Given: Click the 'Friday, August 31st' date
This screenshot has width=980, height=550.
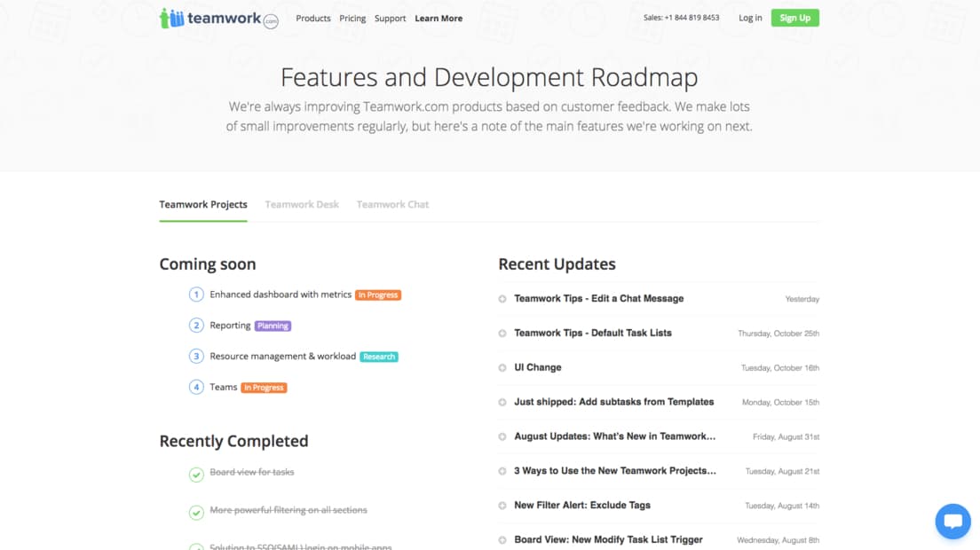Looking at the screenshot, I should pos(786,436).
